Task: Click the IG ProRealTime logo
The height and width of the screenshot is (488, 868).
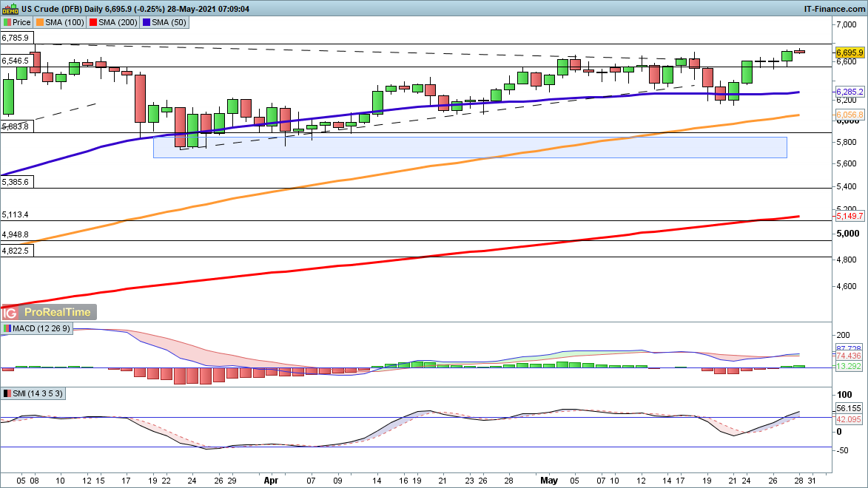Action: [50, 312]
